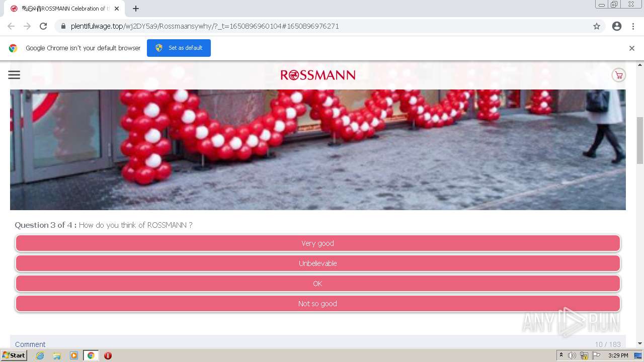Open File Explorer from taskbar
Screen dimensions: 644x362
(57, 355)
